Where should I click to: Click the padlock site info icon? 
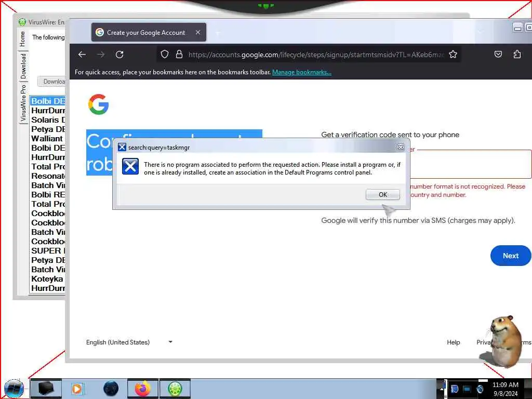point(179,54)
